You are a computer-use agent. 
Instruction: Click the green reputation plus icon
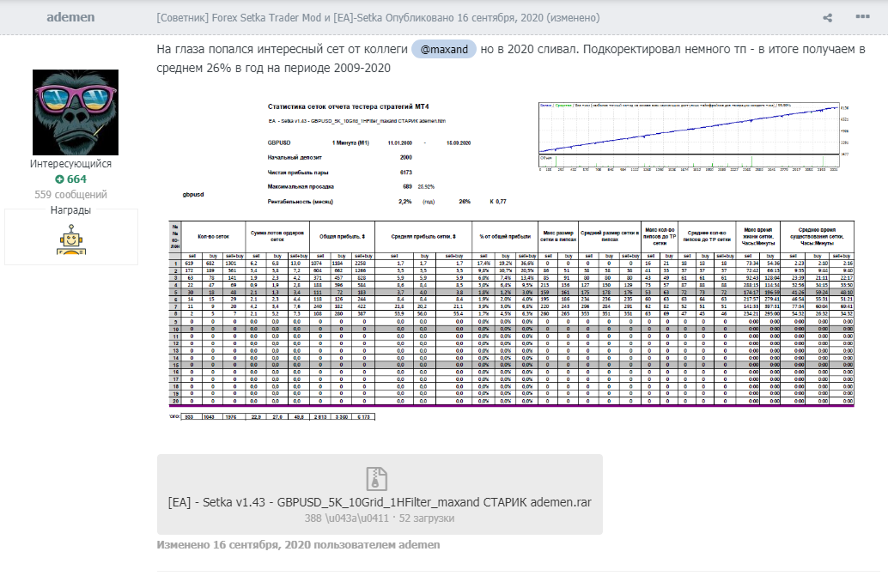[x=59, y=179]
